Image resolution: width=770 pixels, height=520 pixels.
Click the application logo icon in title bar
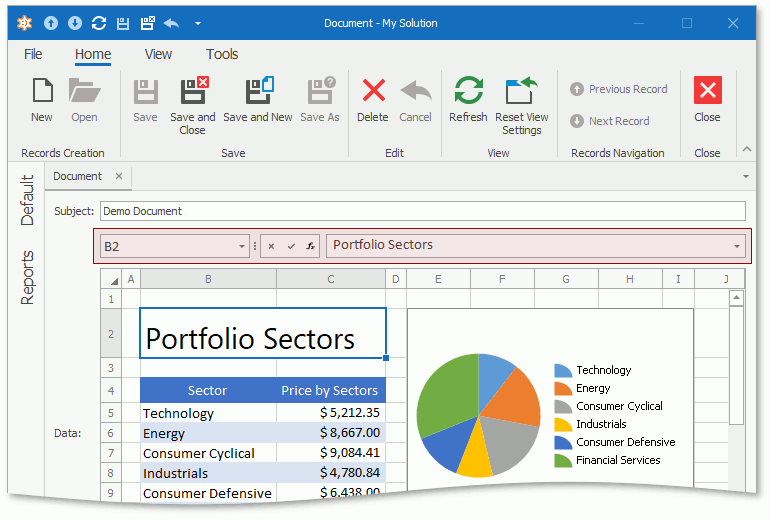(25, 23)
